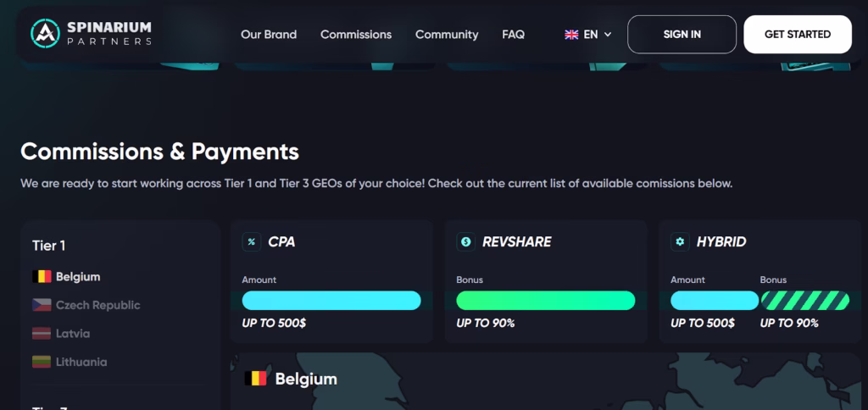Go to Commissions in the navigation

pos(356,35)
